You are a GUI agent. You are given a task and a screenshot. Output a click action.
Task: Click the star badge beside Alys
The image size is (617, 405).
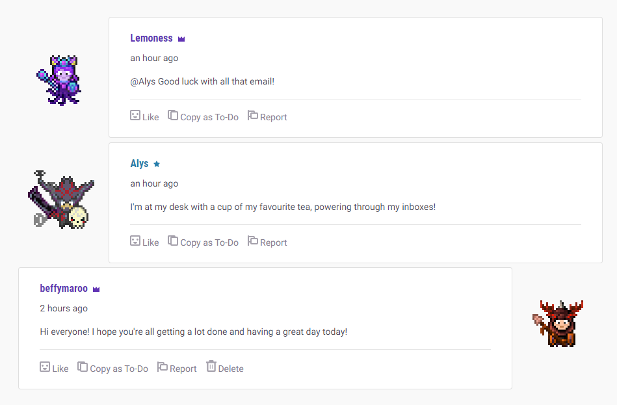tap(157, 164)
